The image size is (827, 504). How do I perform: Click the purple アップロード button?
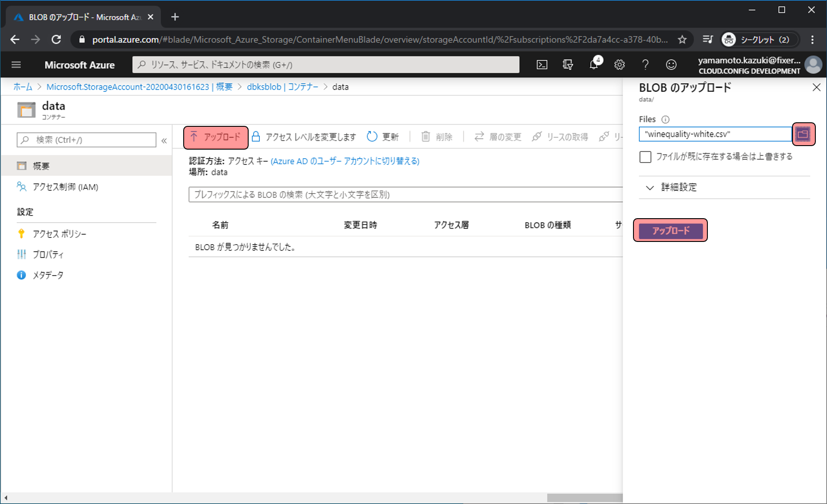point(670,230)
